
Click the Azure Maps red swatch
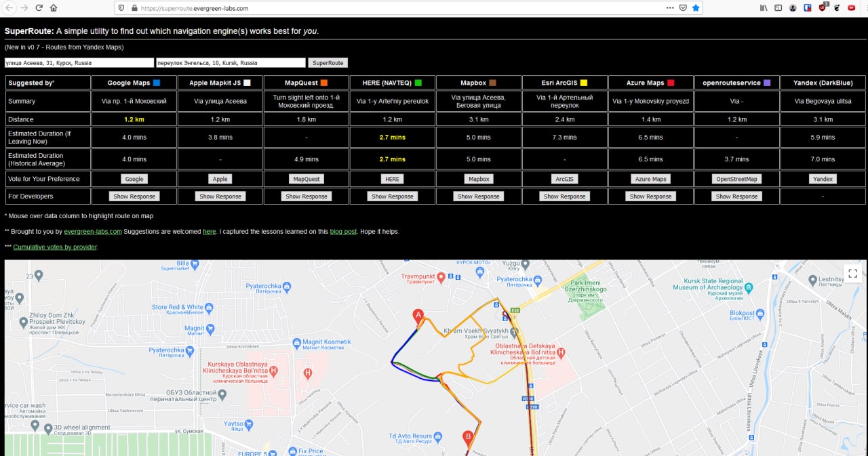[x=671, y=83]
